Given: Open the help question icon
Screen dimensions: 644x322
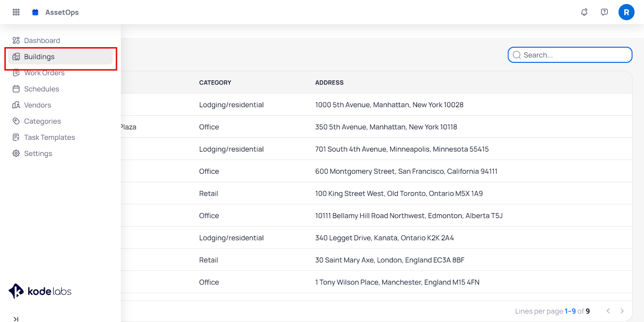Looking at the screenshot, I should [x=604, y=12].
